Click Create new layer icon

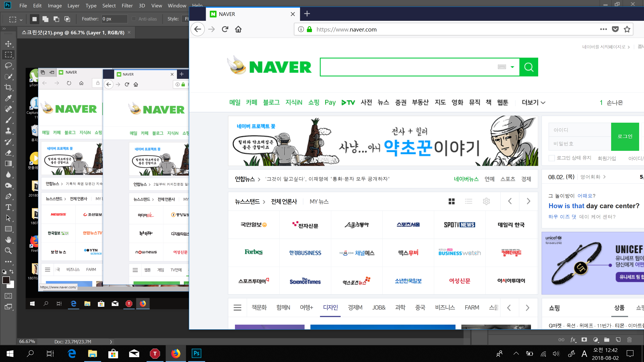coord(618,340)
